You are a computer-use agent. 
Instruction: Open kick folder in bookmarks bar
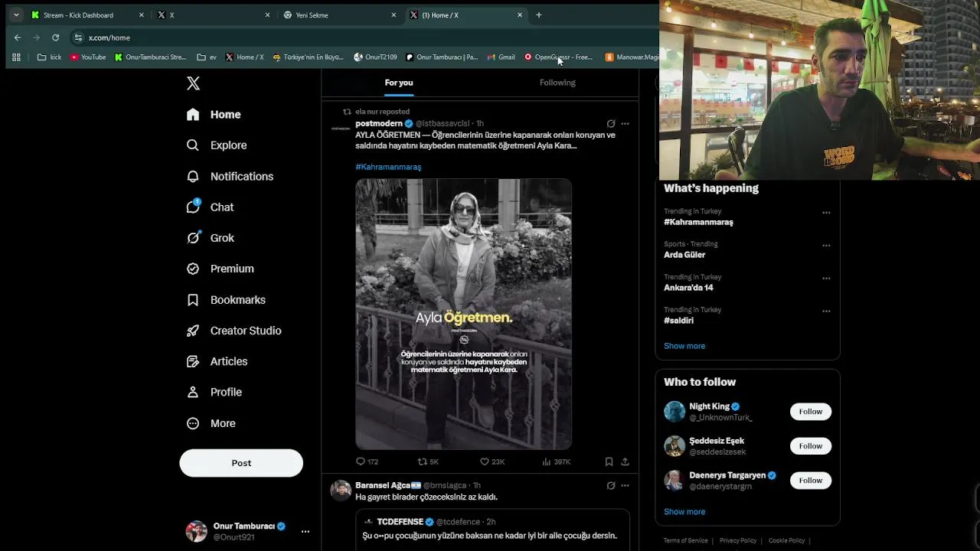pos(49,57)
